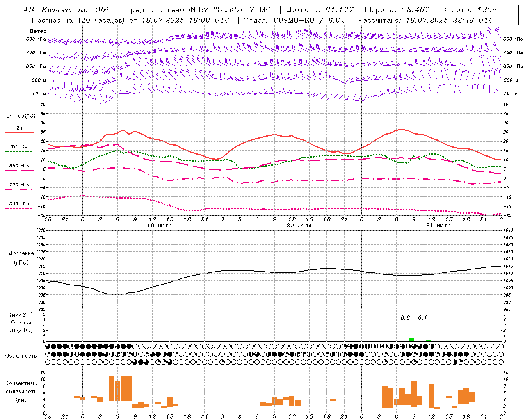Click the Конвективн. convective cloud label
The image size is (525, 420).
click(21, 383)
